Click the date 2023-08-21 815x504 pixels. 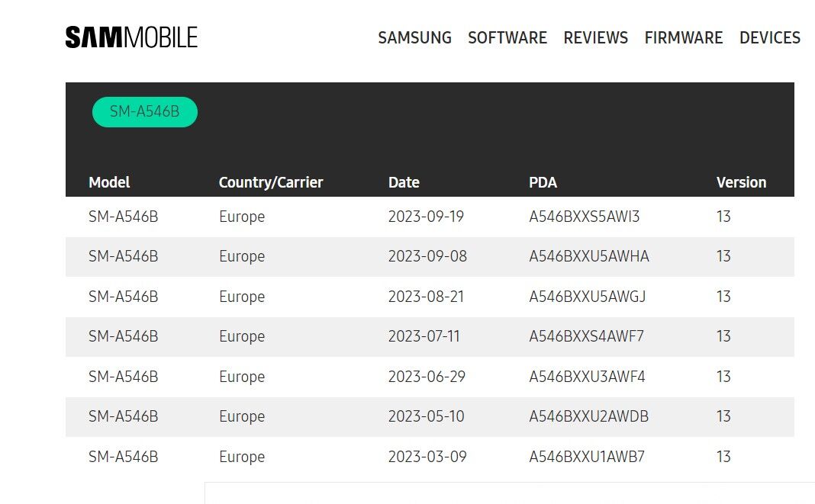click(427, 297)
